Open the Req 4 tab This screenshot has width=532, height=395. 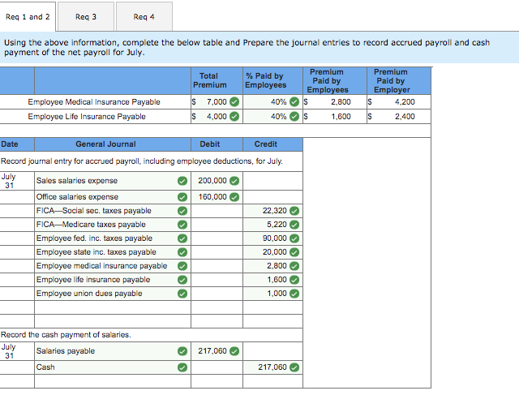144,17
